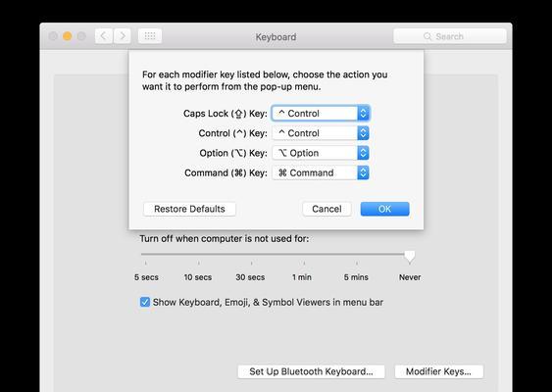Open the Caps Lock Key dropdown
The image size is (552, 392).
pos(321,114)
